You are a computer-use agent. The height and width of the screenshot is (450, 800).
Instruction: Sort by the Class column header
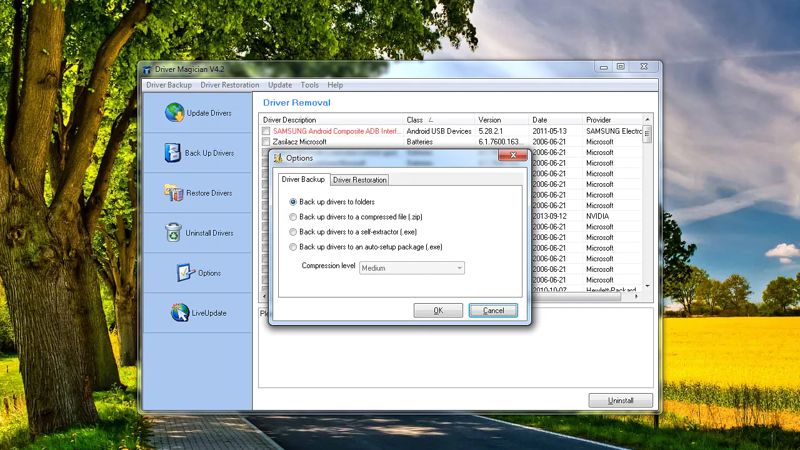point(439,120)
